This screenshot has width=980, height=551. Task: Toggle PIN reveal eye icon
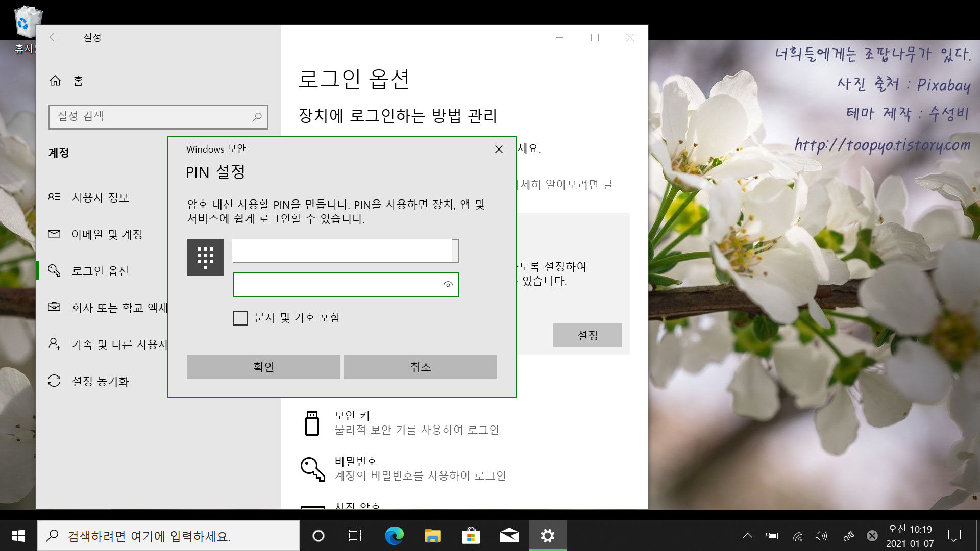[x=448, y=285]
